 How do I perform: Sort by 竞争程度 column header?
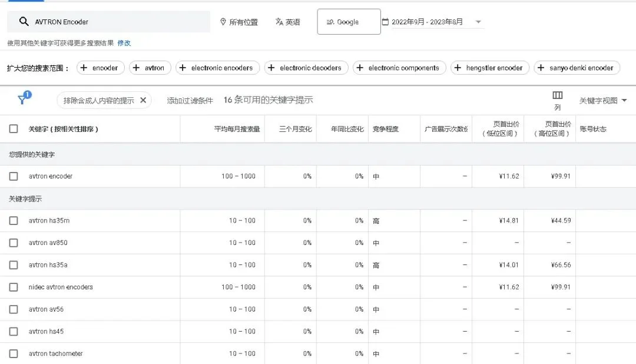pos(385,129)
